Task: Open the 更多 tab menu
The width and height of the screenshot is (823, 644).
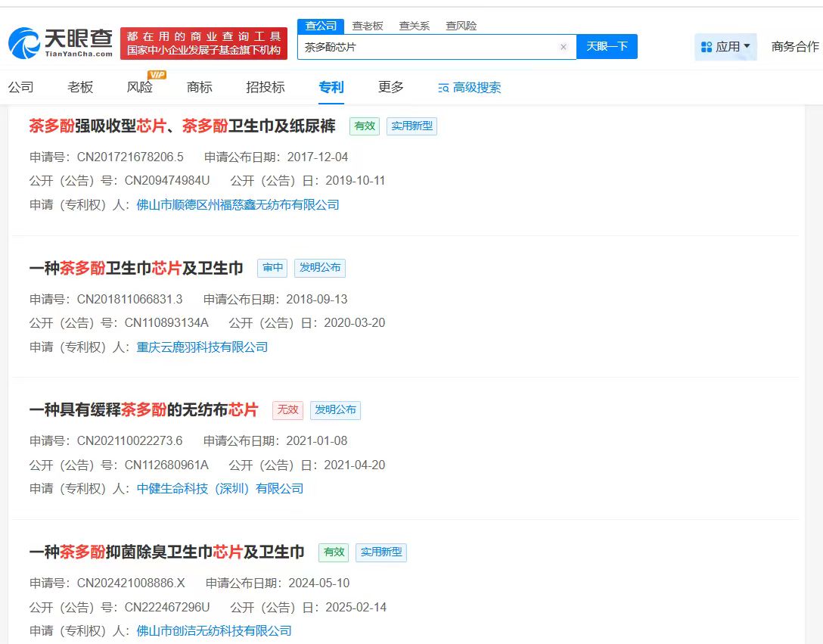Action: coord(391,87)
